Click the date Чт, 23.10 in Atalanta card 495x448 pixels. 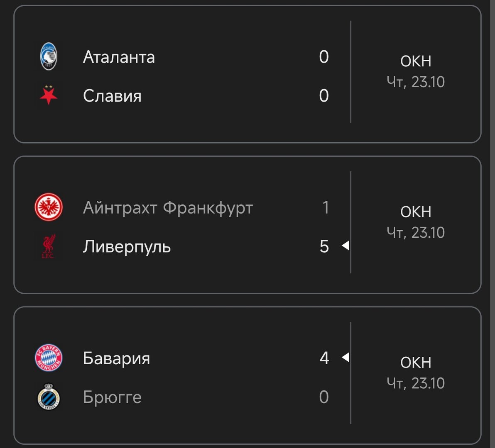point(416,82)
